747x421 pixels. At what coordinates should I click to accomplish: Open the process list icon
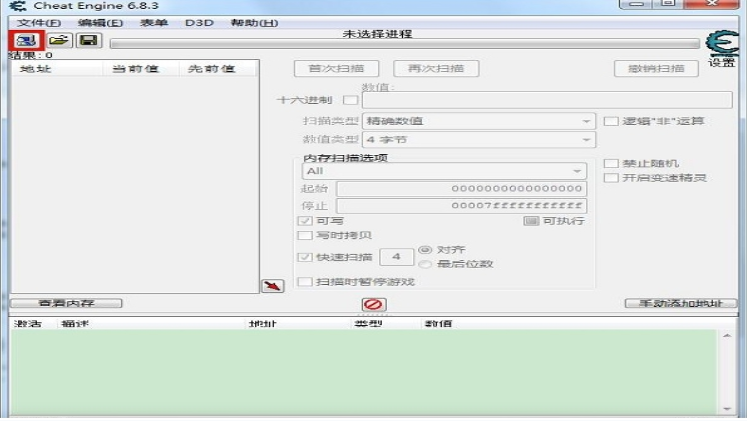pyautogui.click(x=26, y=40)
